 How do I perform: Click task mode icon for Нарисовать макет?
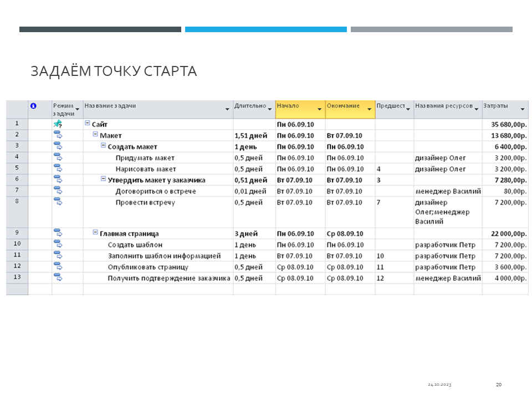pos(58,168)
